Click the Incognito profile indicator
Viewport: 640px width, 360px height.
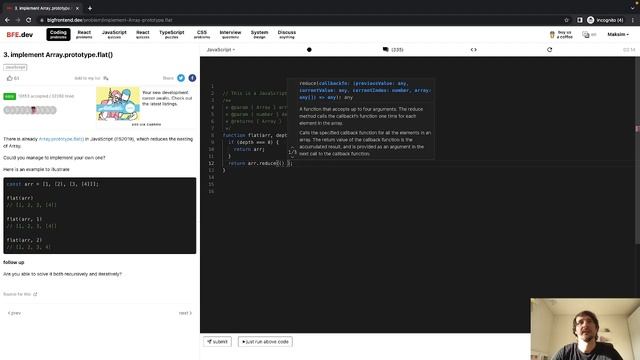pyautogui.click(x=605, y=20)
